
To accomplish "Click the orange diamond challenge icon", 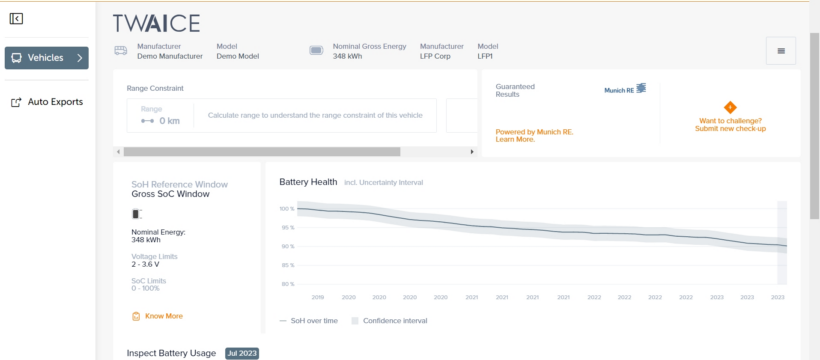I will click(730, 107).
